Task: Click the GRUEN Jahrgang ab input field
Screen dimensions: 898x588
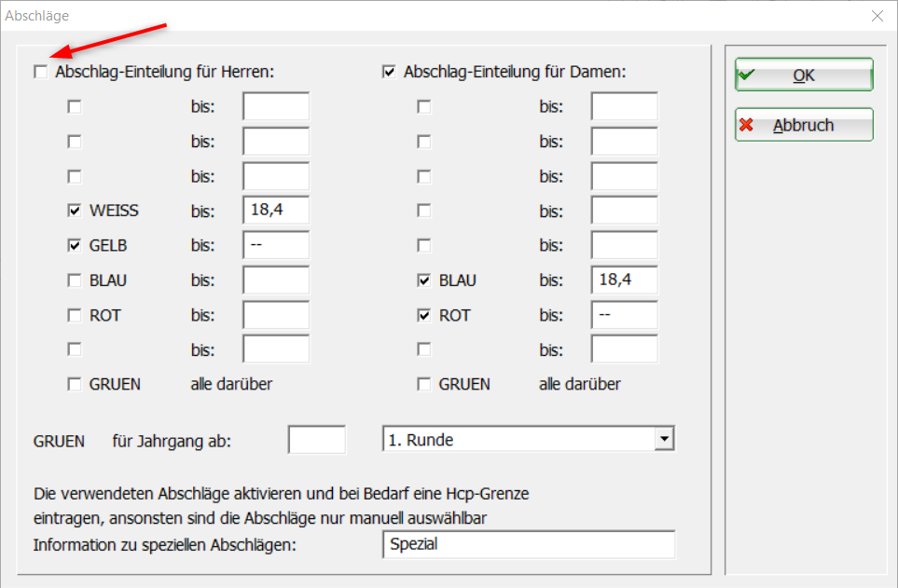Action: click(317, 440)
